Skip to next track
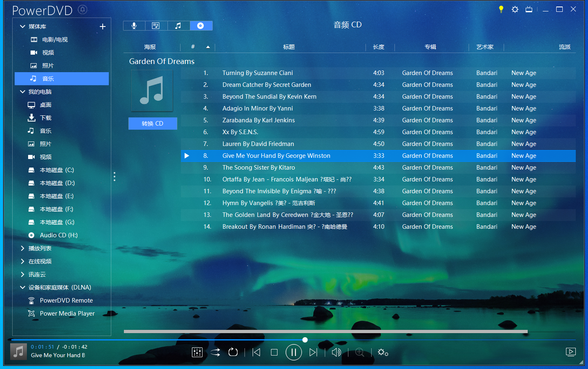 pyautogui.click(x=313, y=352)
